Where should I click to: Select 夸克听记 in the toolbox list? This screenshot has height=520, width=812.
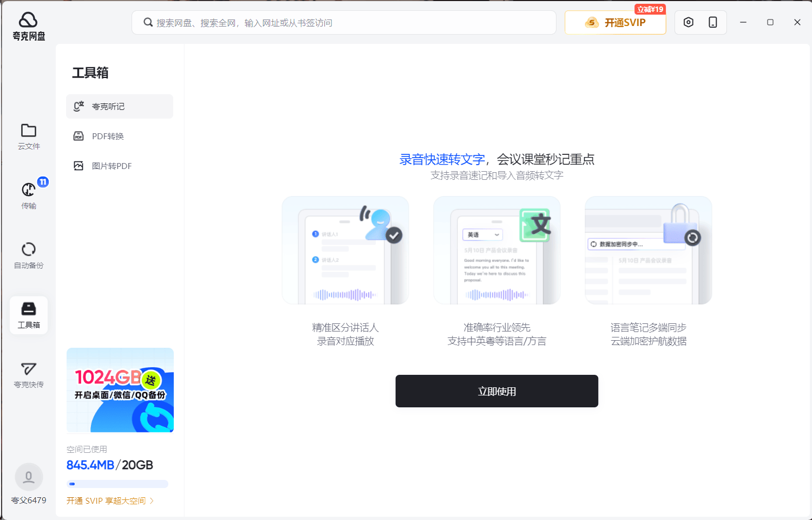coord(120,107)
